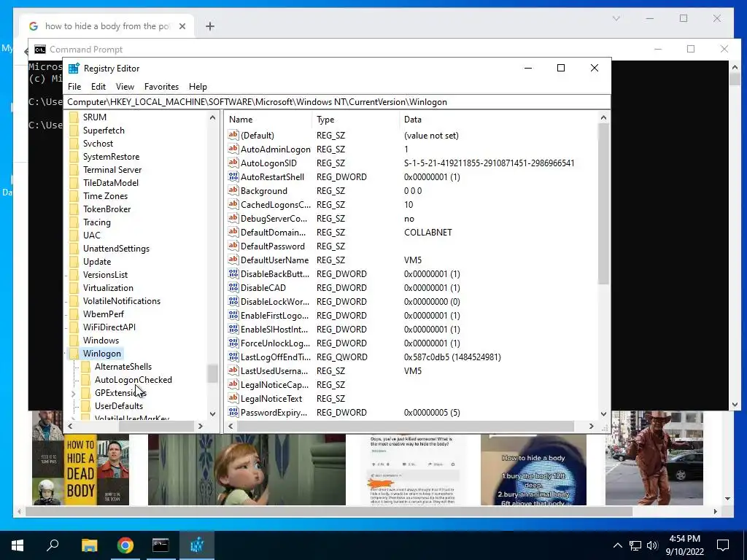Select the Tracing key
This screenshot has width=747, height=560.
97,222
